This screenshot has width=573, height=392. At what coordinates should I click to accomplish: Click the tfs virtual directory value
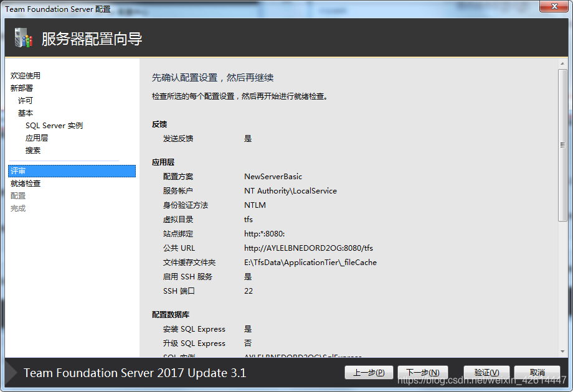248,220
